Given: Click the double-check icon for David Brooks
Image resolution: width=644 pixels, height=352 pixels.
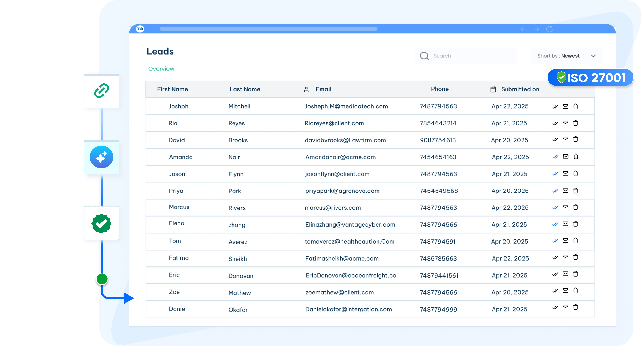Looking at the screenshot, I should pyautogui.click(x=555, y=140).
